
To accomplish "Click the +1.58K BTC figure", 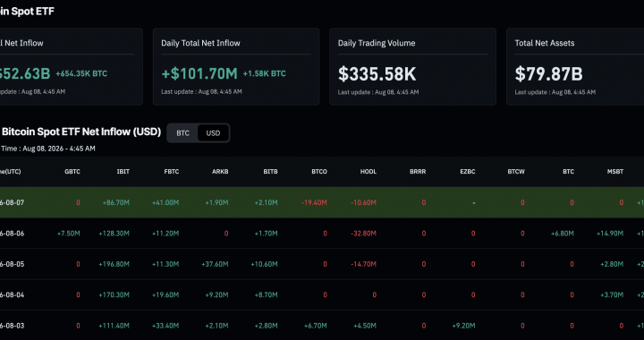I will coord(264,74).
